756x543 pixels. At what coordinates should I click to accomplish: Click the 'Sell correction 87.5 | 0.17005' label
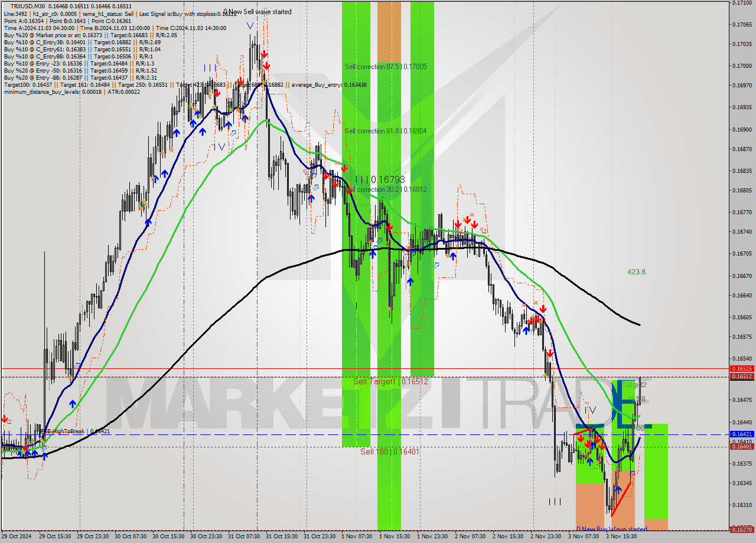point(386,67)
